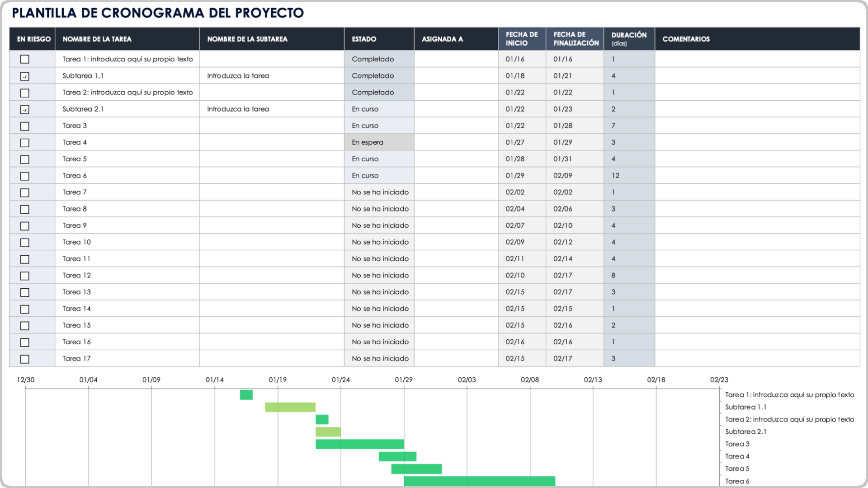The height and width of the screenshot is (488, 868).
Task: Click the 02/23 date label on chart axis
Action: point(719,380)
